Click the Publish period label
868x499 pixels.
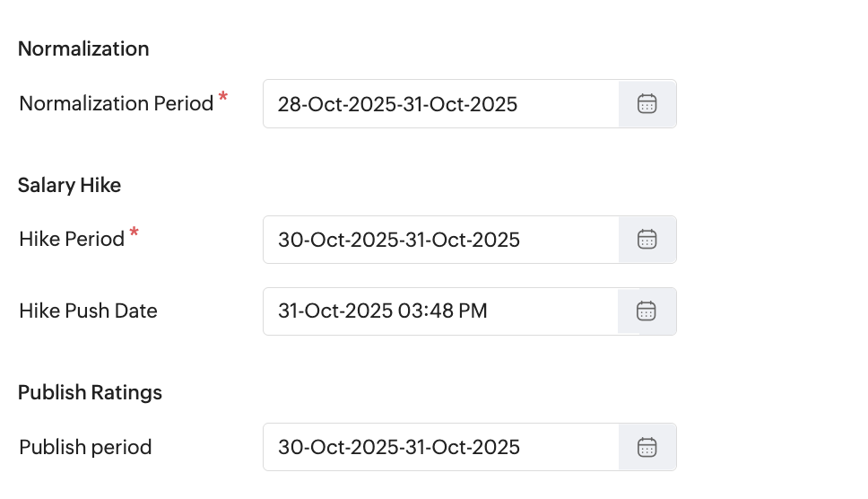85,447
